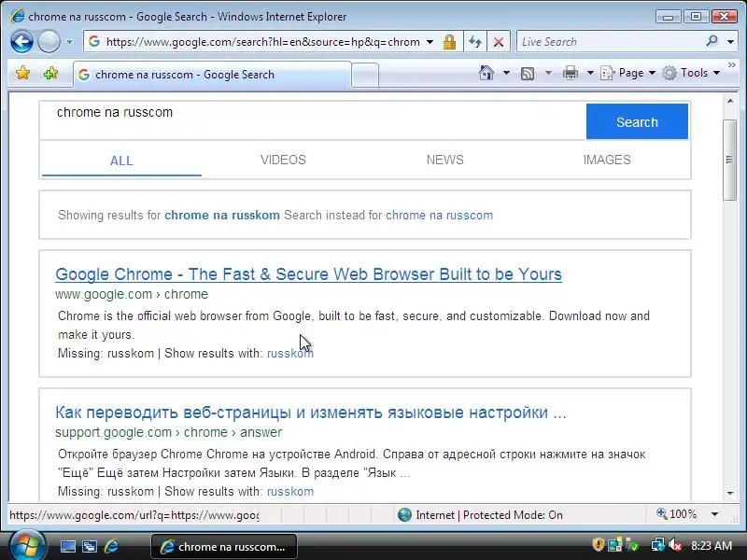Open the search provider options dropdown
Screen dimensions: 747x560
[731, 42]
